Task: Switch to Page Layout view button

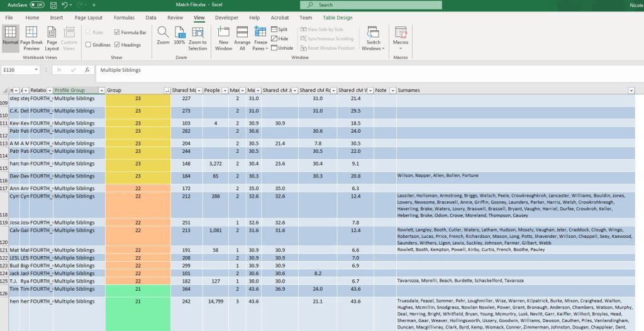Action: 52,38
